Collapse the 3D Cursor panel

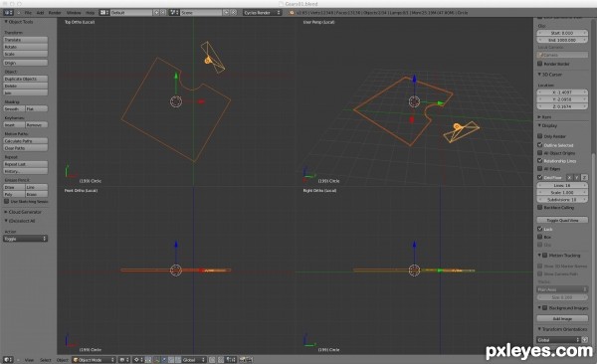point(539,75)
